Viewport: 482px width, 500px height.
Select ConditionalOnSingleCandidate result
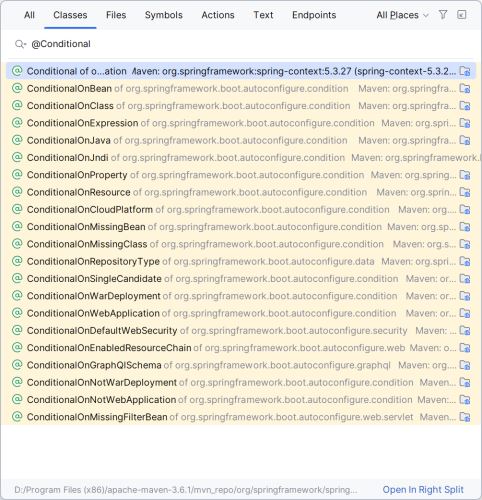tap(241, 279)
